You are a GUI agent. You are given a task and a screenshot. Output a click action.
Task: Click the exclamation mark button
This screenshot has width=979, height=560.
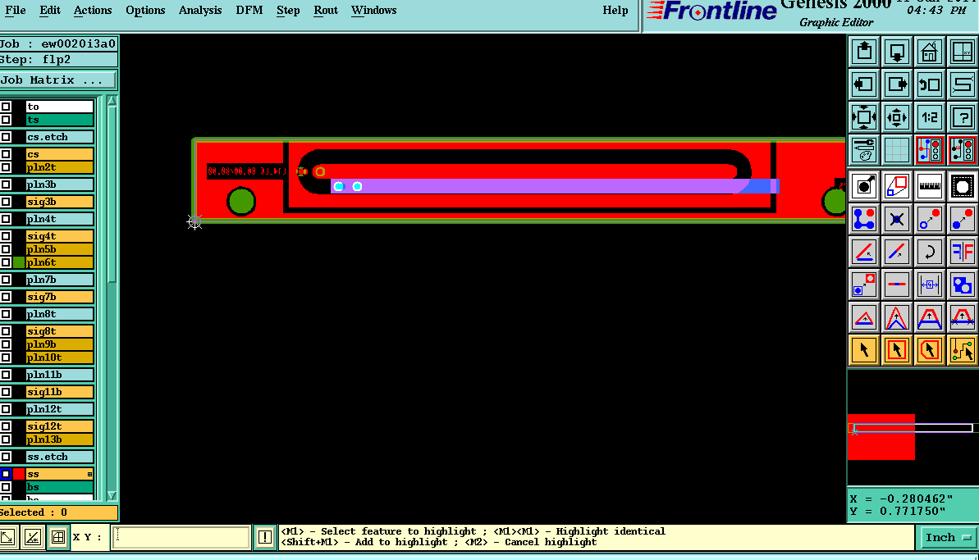(x=265, y=537)
